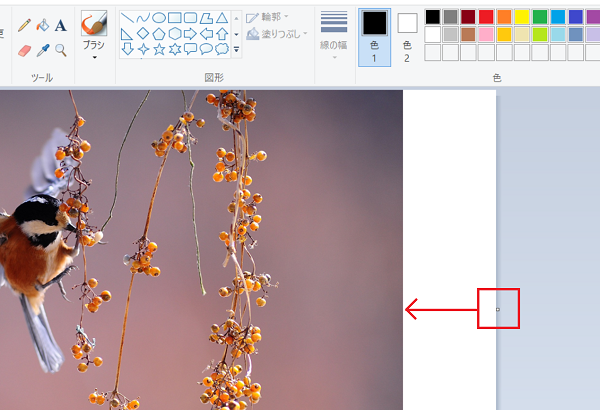This screenshot has width=600, height=410.
Task: Pick the light turquoise color swatch
Action: click(x=558, y=34)
